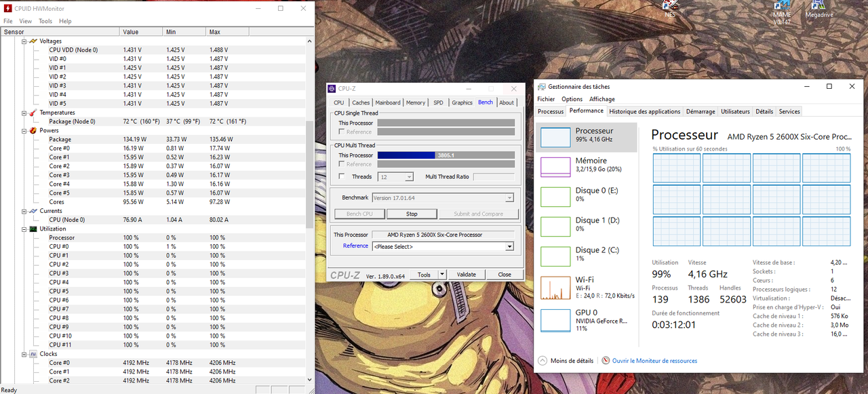Click the CPUID HWMonitor title bar icon
This screenshot has width=868, height=394.
(x=7, y=8)
